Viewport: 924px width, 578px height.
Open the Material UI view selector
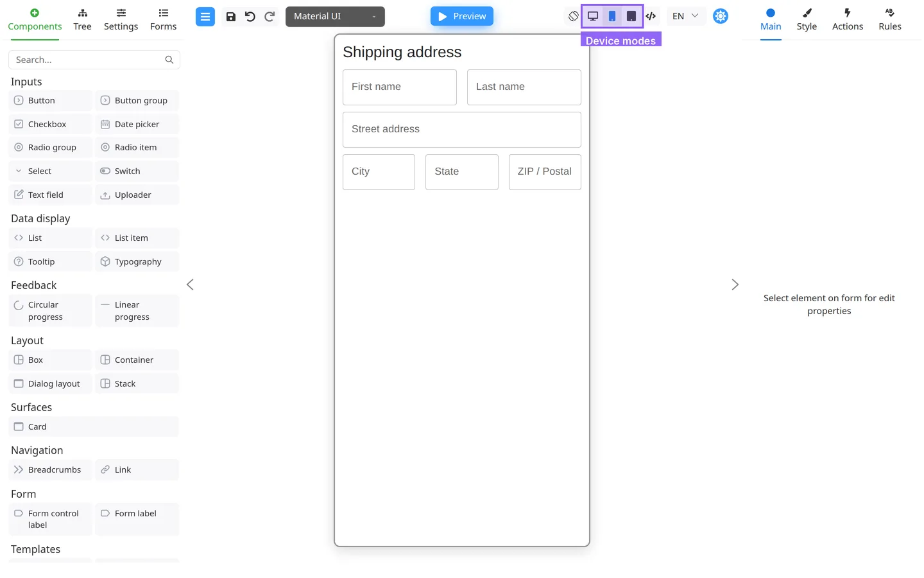pos(335,17)
